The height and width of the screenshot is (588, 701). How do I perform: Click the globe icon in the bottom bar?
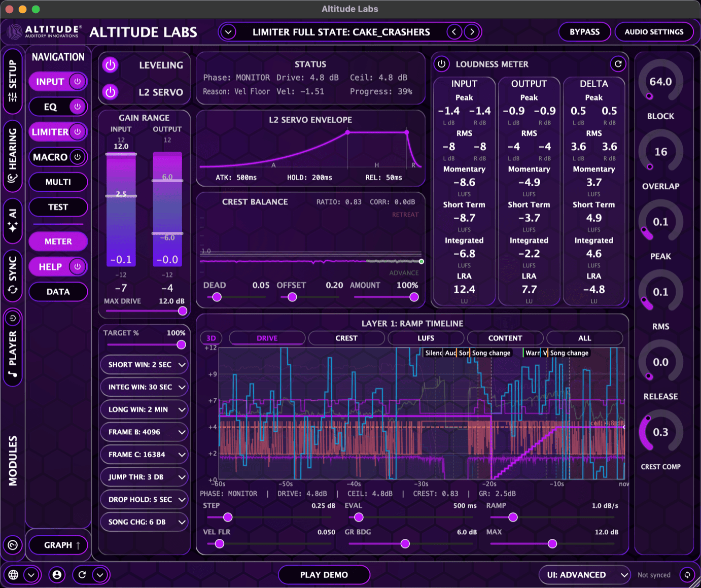tap(13, 575)
